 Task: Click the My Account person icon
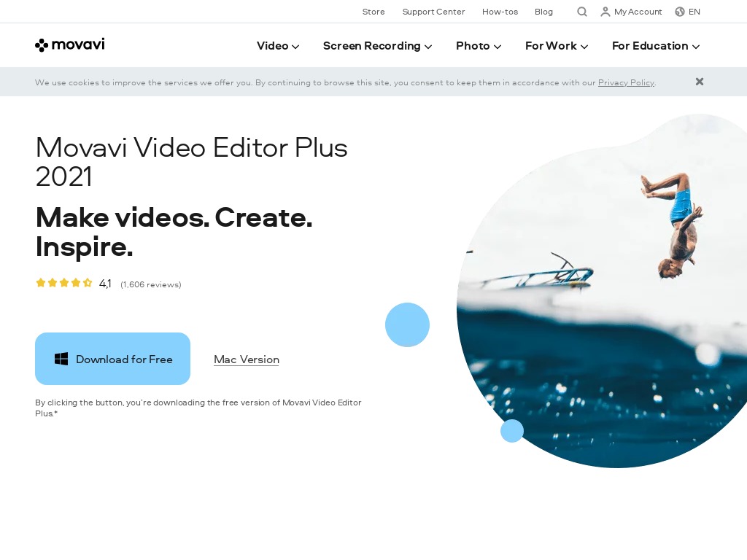pos(605,12)
